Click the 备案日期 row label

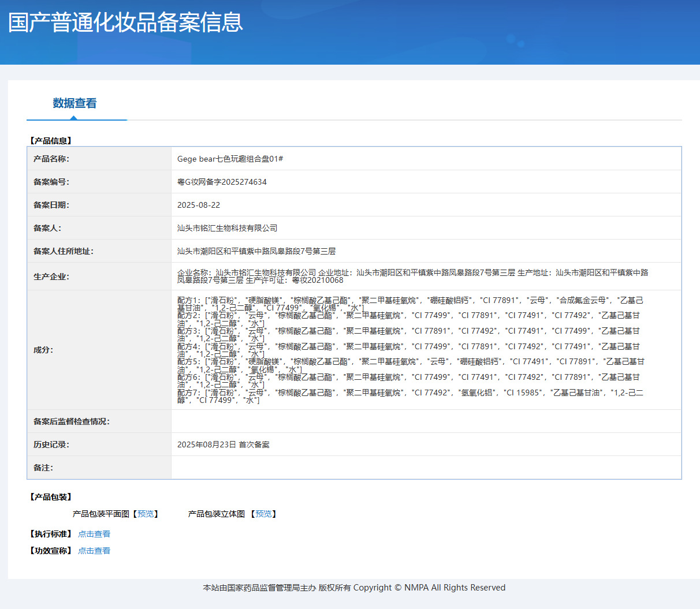[51, 205]
